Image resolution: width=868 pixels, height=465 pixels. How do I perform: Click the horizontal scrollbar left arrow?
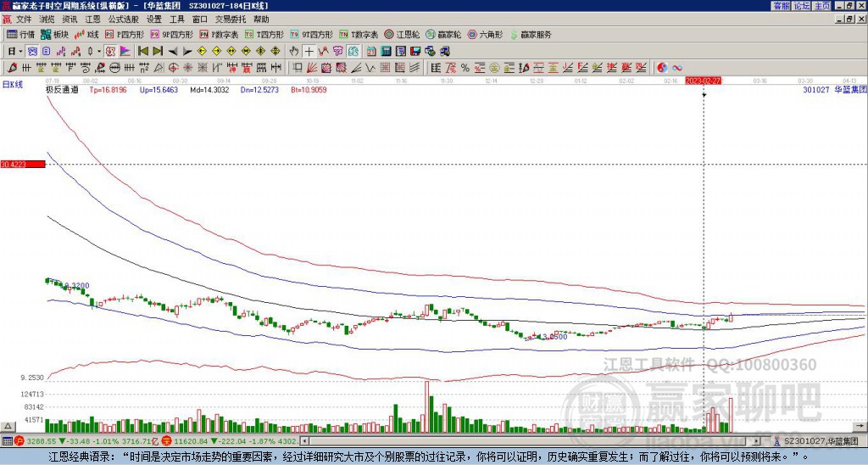304,441
